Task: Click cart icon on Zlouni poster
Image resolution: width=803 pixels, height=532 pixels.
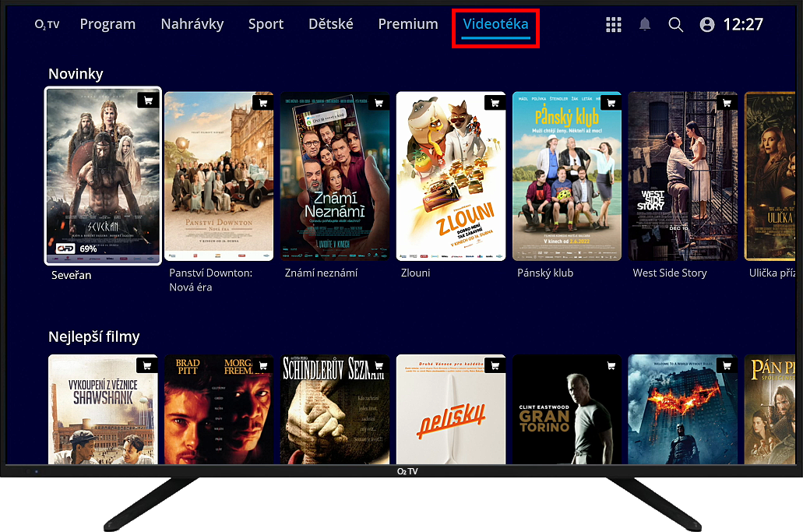Action: coord(495,102)
